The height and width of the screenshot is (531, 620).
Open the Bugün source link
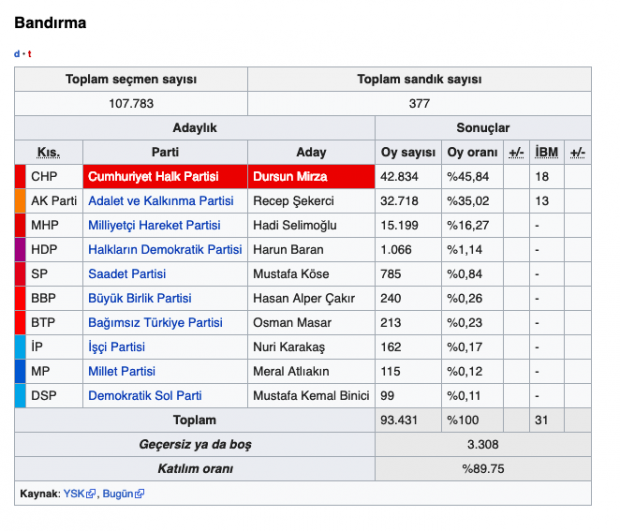coord(117,494)
